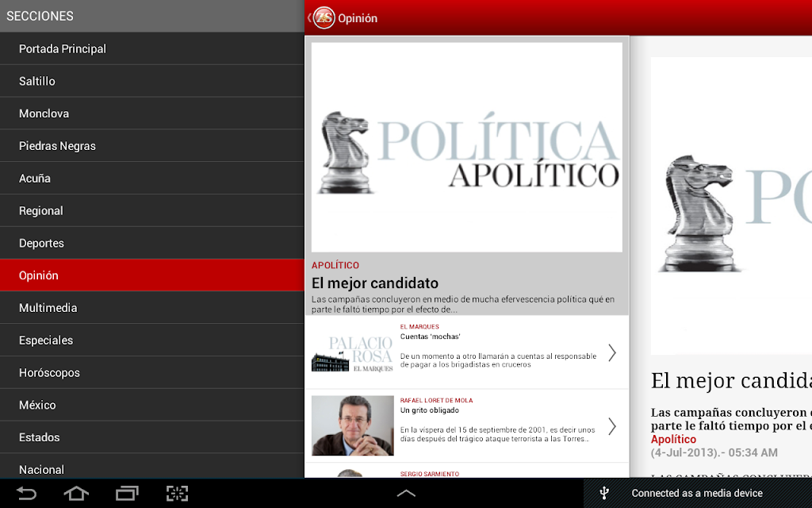The image size is (812, 508).
Task: Tap the chess knight image in article pane
Action: point(699,213)
